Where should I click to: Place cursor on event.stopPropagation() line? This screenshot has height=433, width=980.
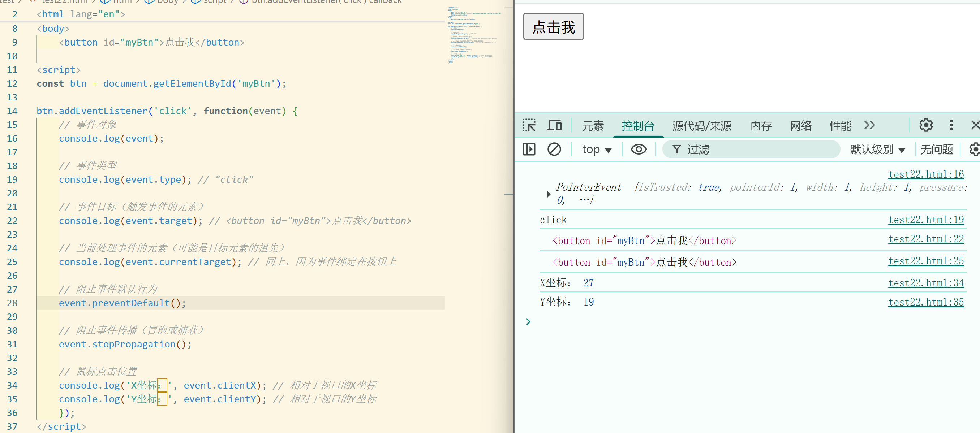pos(125,344)
